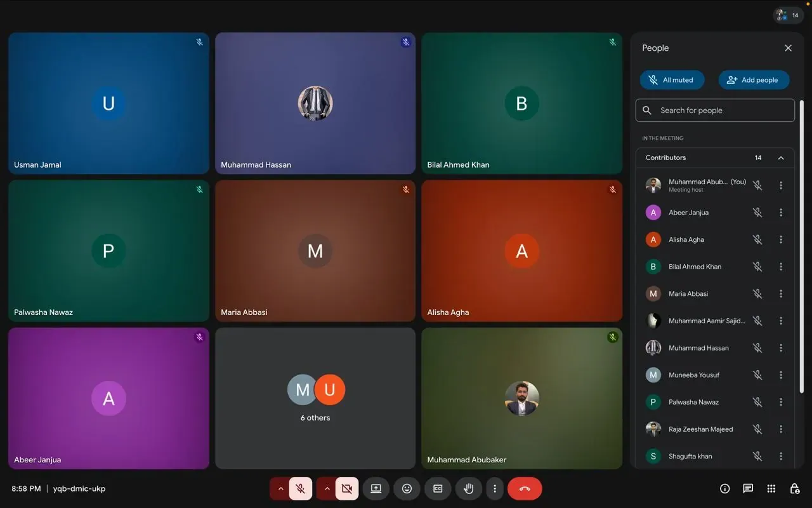Viewport: 812px width, 508px height.
Task: Click the Present now screen-share icon
Action: tap(376, 488)
